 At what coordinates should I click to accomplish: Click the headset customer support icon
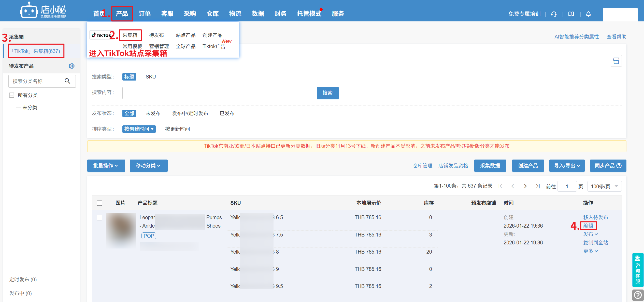point(554,14)
